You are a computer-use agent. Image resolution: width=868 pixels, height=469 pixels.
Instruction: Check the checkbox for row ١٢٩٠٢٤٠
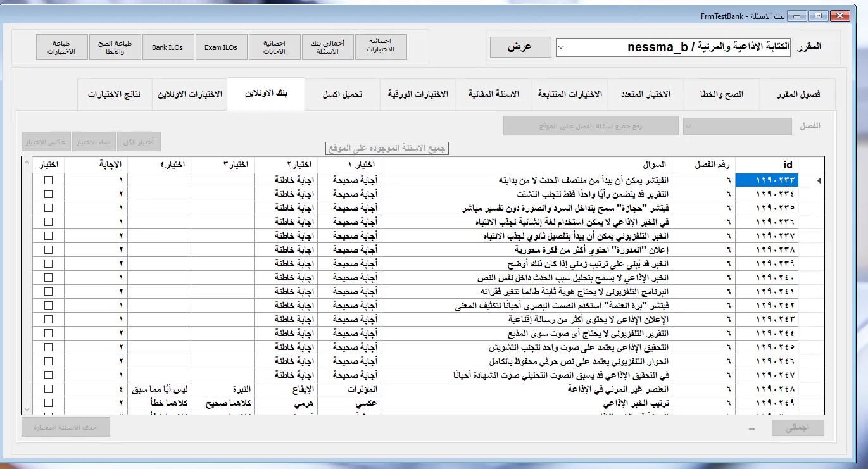pyautogui.click(x=48, y=277)
